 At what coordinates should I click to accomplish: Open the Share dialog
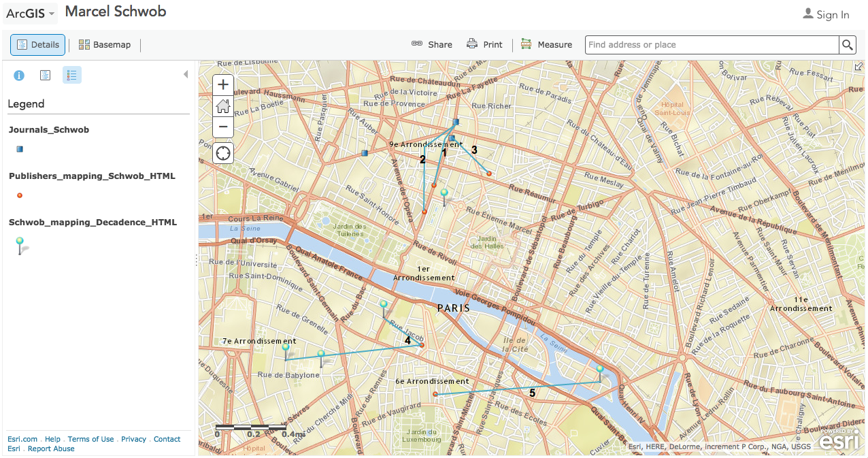click(432, 45)
